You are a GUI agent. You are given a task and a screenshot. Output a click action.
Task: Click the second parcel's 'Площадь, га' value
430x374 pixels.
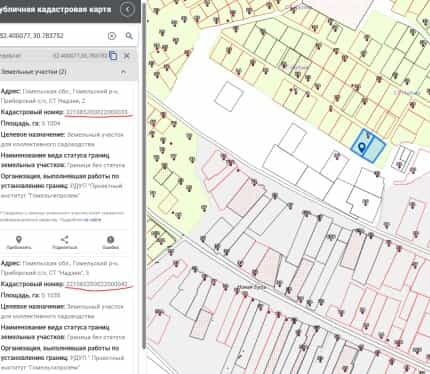coord(51,295)
